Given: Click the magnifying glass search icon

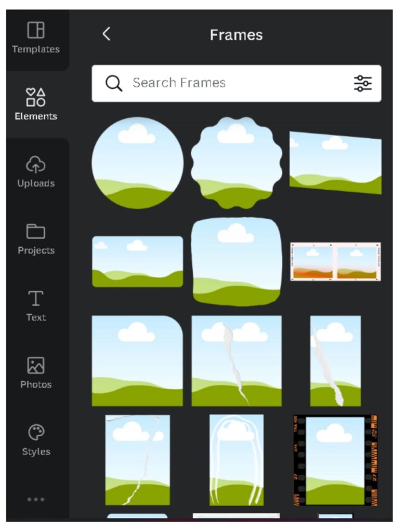Looking at the screenshot, I should coord(114,83).
